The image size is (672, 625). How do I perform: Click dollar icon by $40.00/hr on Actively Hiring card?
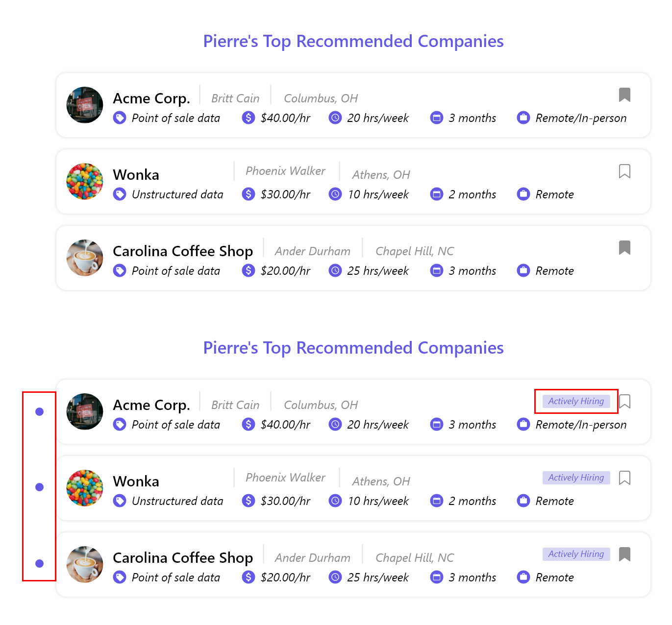[x=249, y=424]
